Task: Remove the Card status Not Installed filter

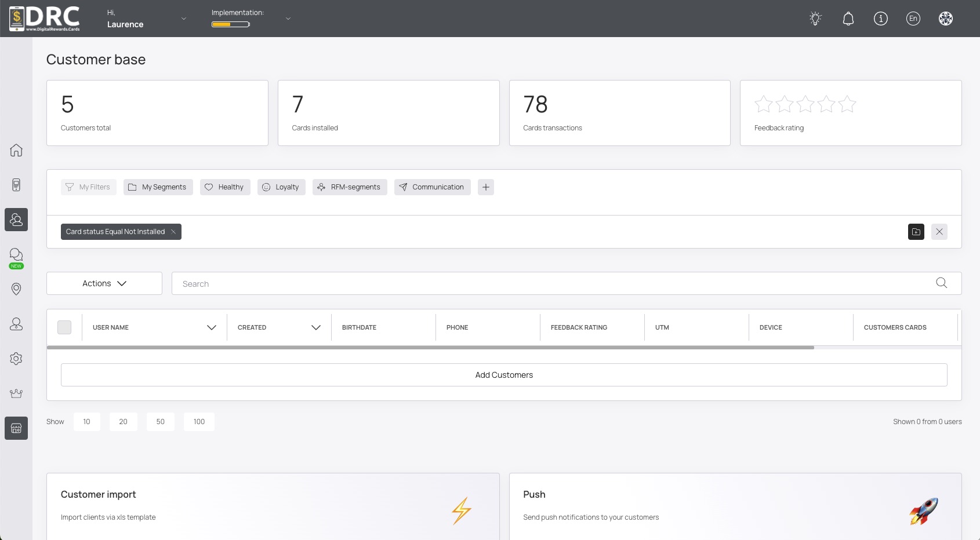Action: click(x=173, y=232)
